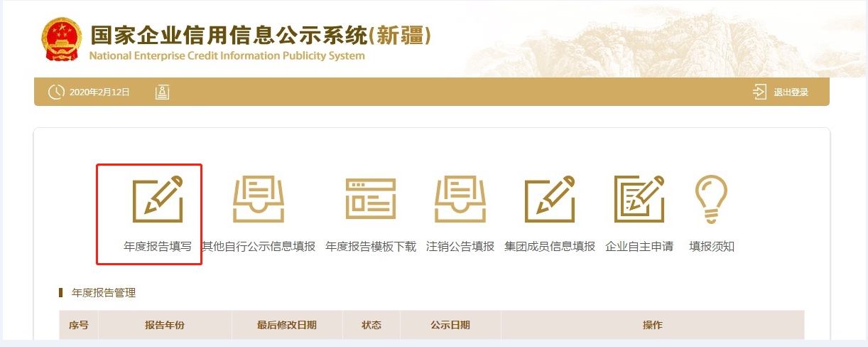The width and height of the screenshot is (868, 347).
Task: Click the 集团成员信息填报 label
Action: point(550,247)
